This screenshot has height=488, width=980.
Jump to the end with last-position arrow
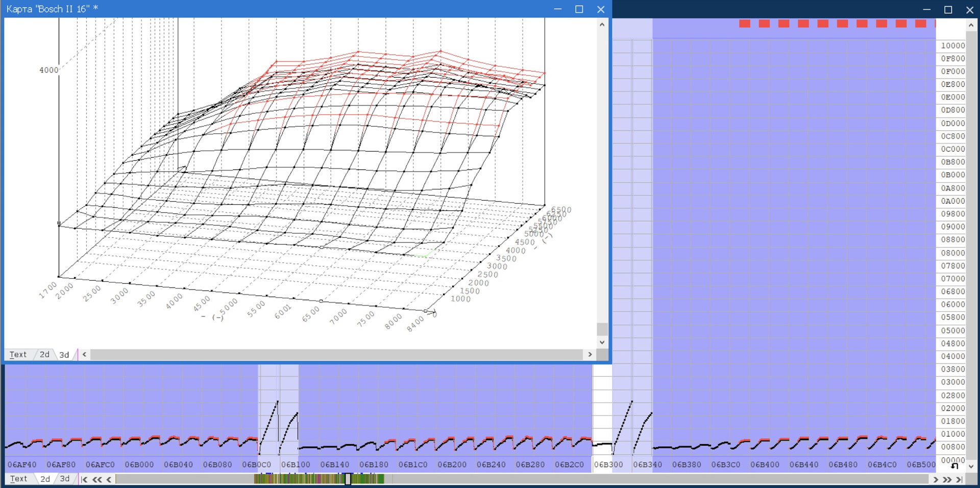pyautogui.click(x=960, y=479)
